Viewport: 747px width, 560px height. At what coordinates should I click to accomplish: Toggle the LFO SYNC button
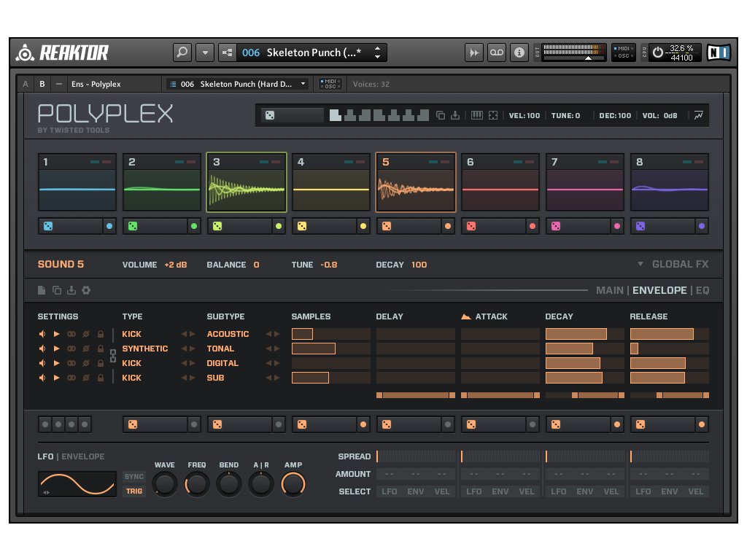[134, 477]
